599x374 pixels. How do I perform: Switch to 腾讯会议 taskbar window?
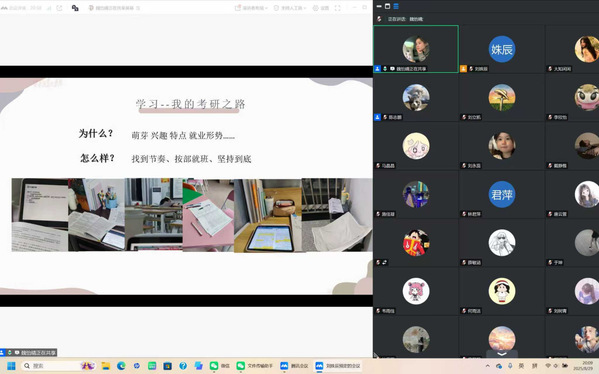pos(294,366)
